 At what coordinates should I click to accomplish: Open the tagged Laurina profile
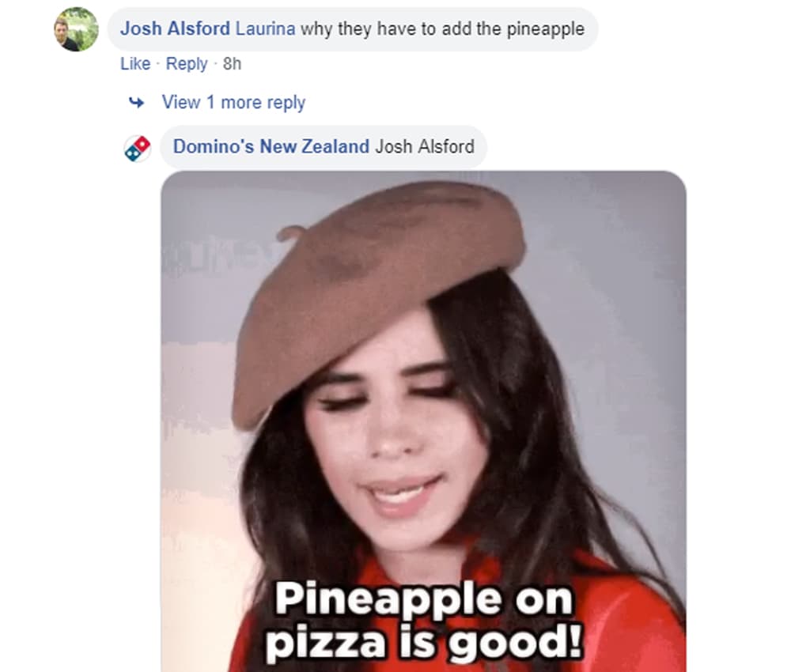click(x=265, y=28)
